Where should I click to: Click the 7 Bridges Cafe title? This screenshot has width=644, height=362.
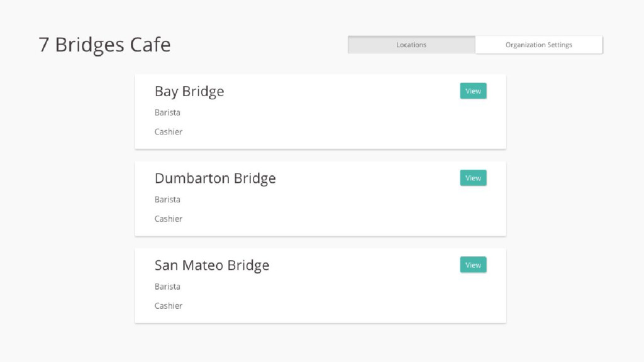[x=105, y=45]
